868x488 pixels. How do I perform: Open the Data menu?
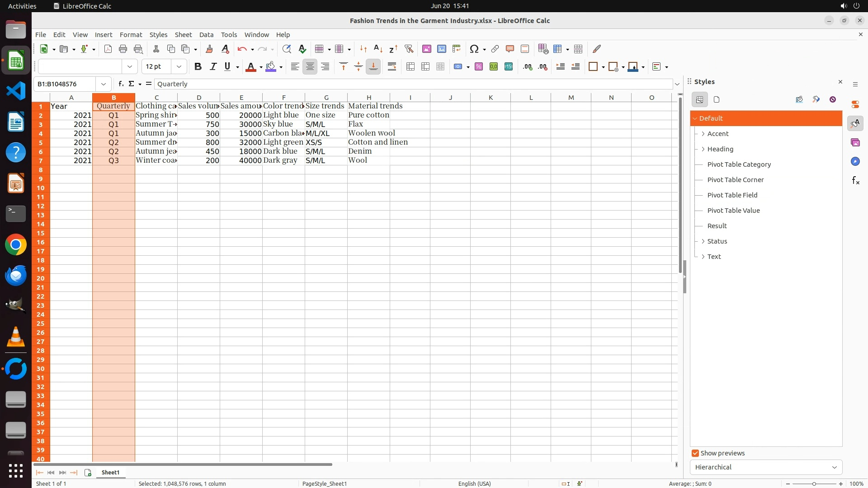click(x=206, y=35)
